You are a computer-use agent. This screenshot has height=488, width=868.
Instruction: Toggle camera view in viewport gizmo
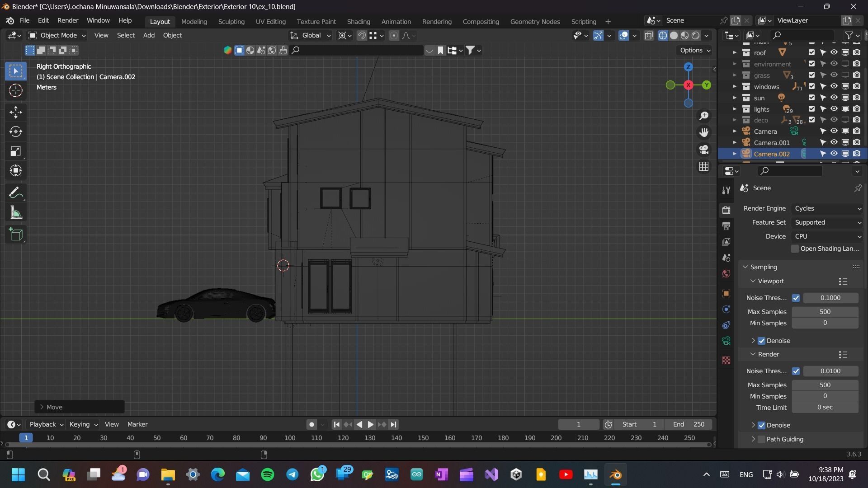click(x=704, y=150)
